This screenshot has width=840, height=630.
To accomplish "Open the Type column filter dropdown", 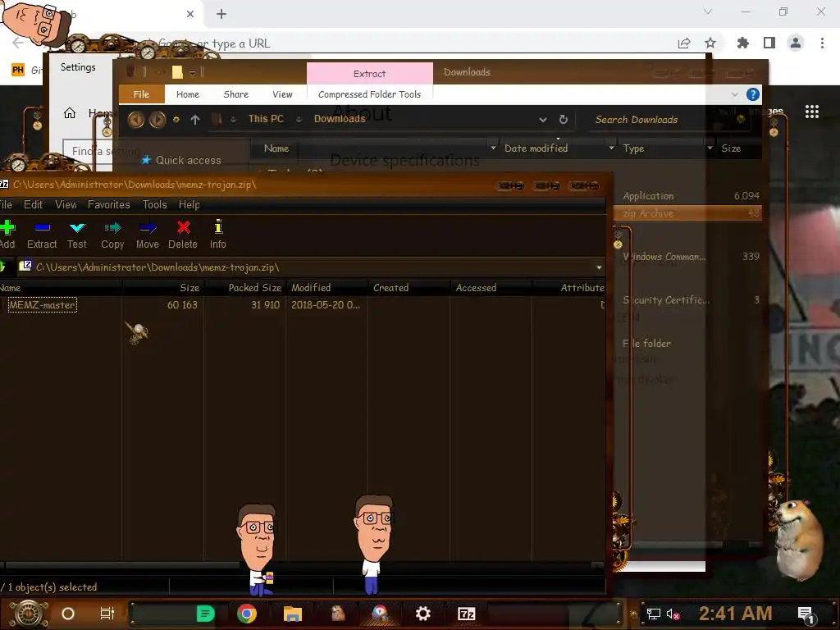I will pos(710,148).
